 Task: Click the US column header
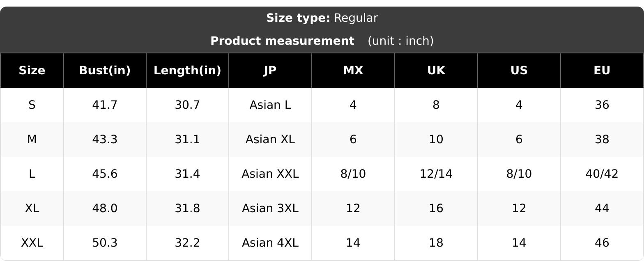(519, 71)
